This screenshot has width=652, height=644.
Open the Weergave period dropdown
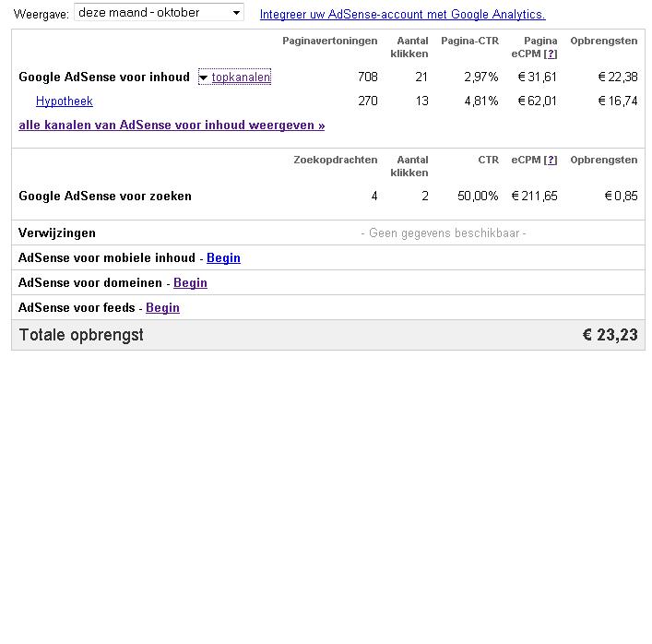159,13
